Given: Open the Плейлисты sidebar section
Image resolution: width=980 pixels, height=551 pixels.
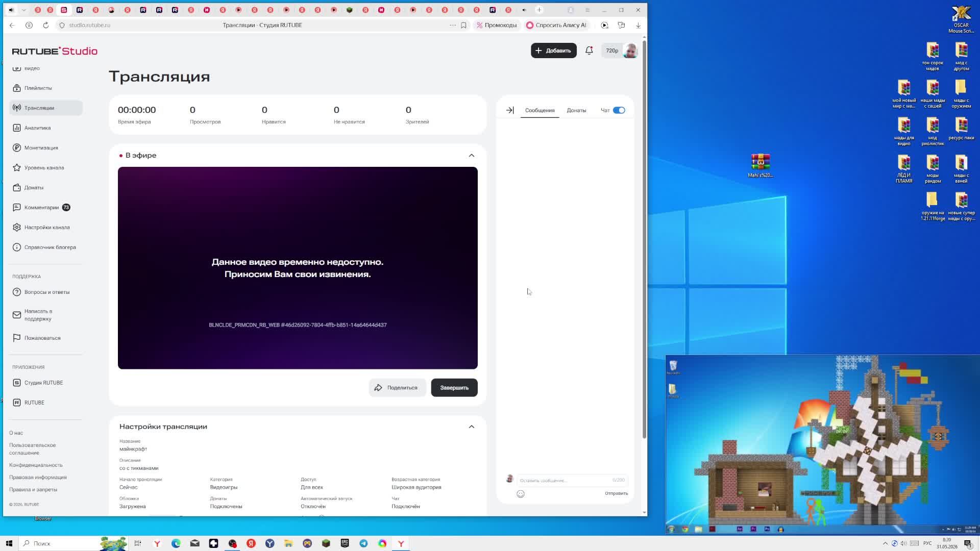Looking at the screenshot, I should 46,88.
